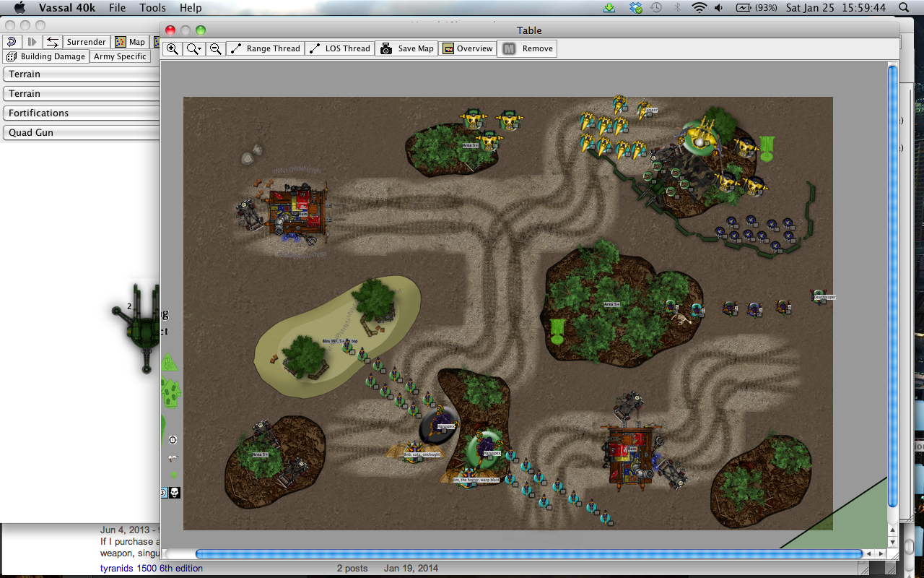
Task: Open the Apple menu
Action: coord(19,8)
